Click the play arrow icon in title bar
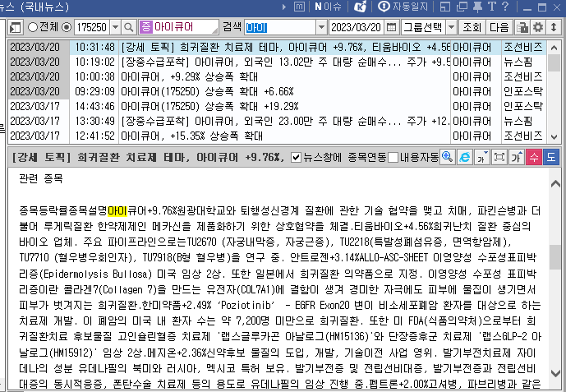566x392 pixels. point(284,7)
